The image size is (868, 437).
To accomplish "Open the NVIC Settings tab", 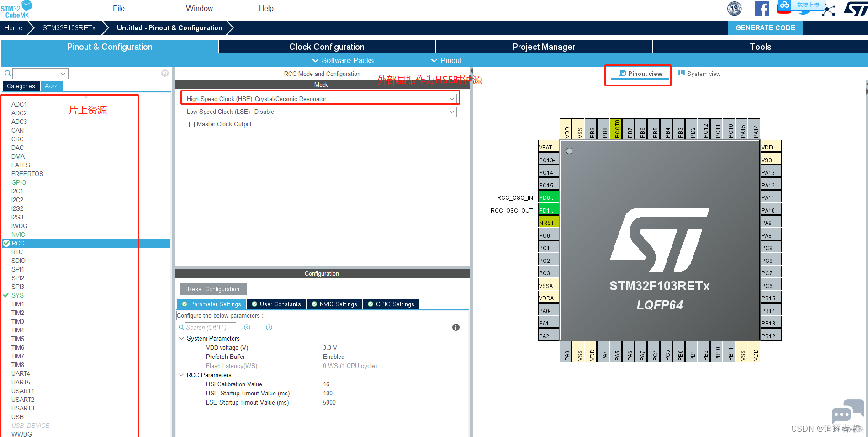I will tap(334, 304).
